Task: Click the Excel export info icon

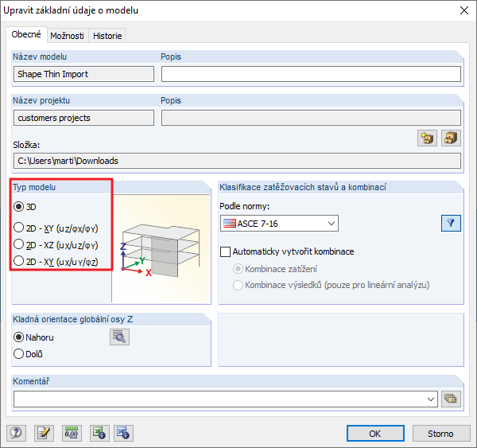Action: [99, 433]
